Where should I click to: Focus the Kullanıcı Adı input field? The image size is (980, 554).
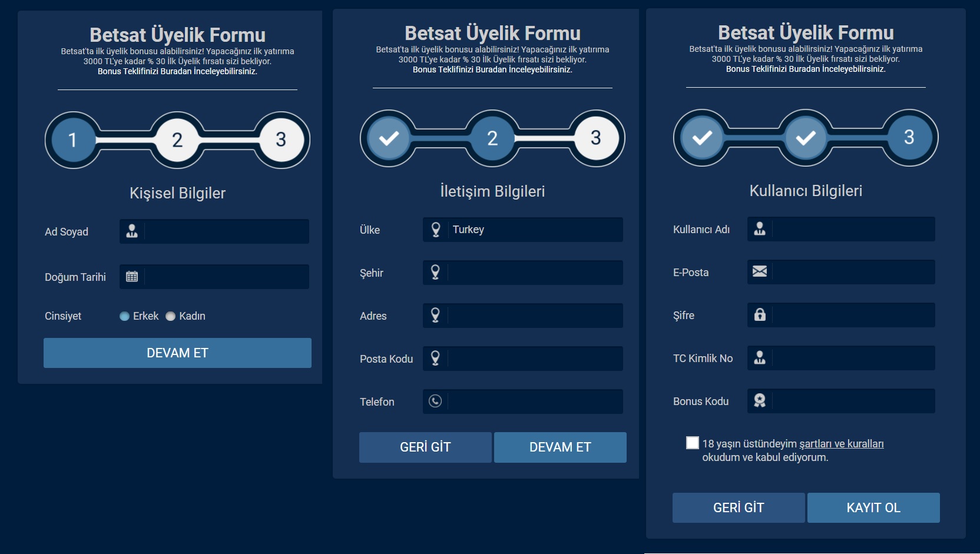click(x=841, y=229)
